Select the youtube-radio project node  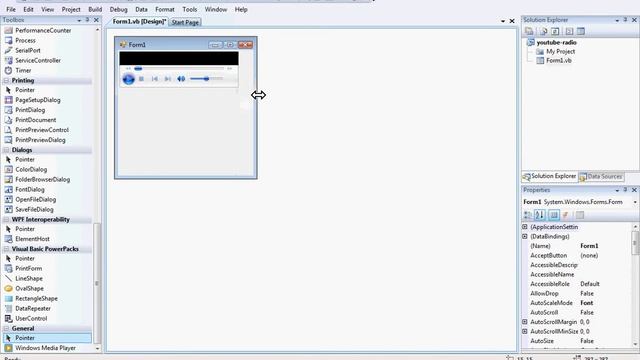[556, 42]
